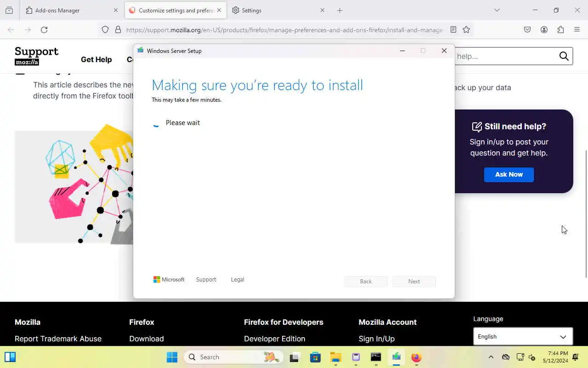588x368 pixels.
Task: Click the "Making sure you're ready to install" heading
Action: (x=257, y=85)
